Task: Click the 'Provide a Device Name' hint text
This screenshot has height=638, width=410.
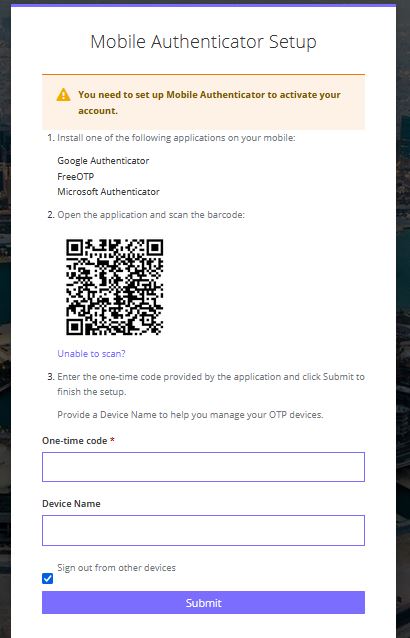Action: (190, 415)
